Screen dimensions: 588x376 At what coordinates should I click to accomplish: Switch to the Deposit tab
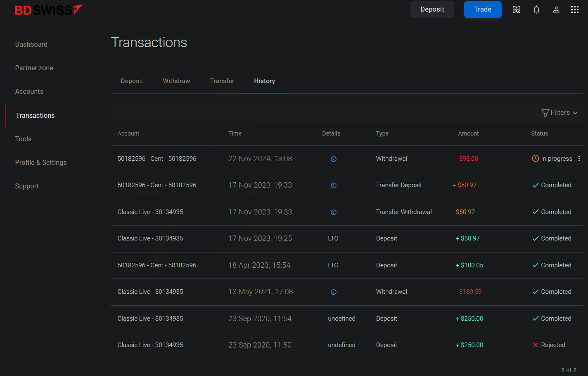(132, 81)
